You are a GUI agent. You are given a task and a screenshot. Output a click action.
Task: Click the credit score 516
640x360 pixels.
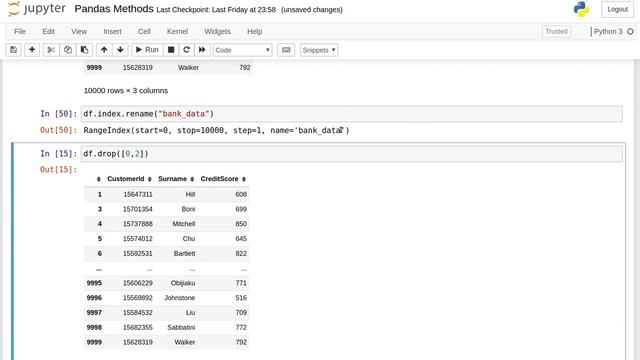click(241, 298)
